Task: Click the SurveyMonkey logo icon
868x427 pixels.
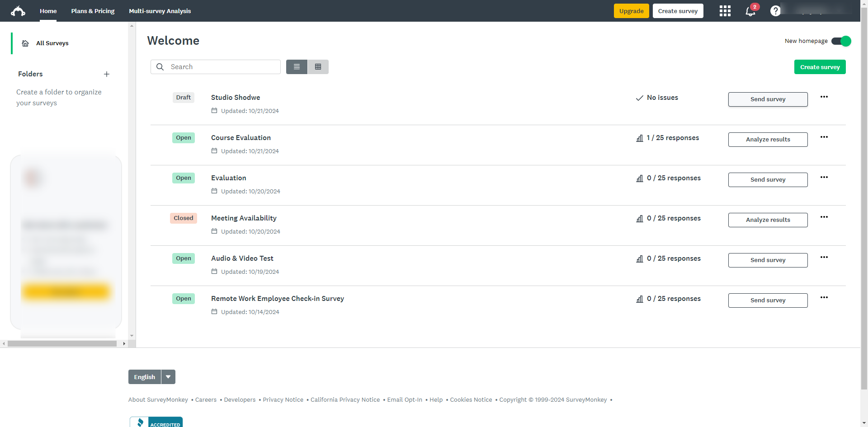Action: pos(18,11)
